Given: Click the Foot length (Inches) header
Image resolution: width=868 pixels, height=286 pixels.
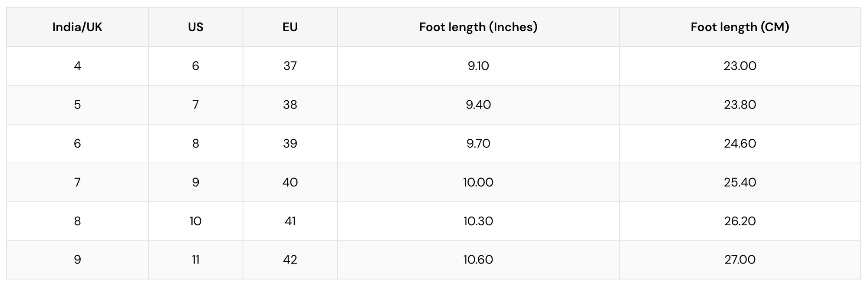Looking at the screenshot, I should pos(478,27).
